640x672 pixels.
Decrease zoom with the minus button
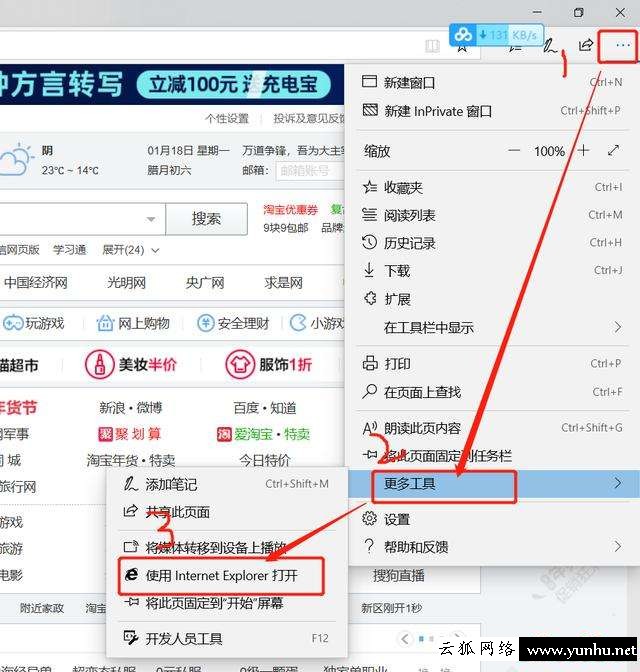514,150
